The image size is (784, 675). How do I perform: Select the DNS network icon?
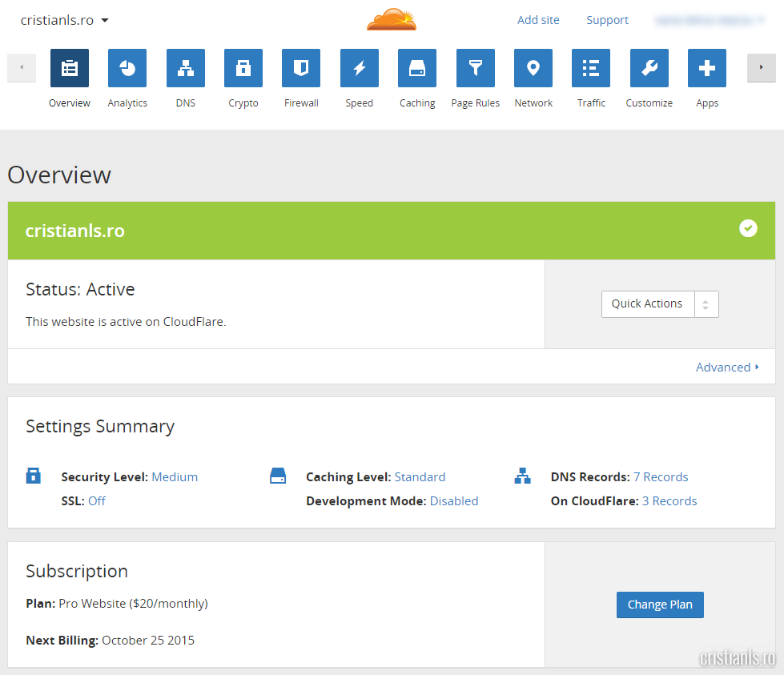(185, 69)
